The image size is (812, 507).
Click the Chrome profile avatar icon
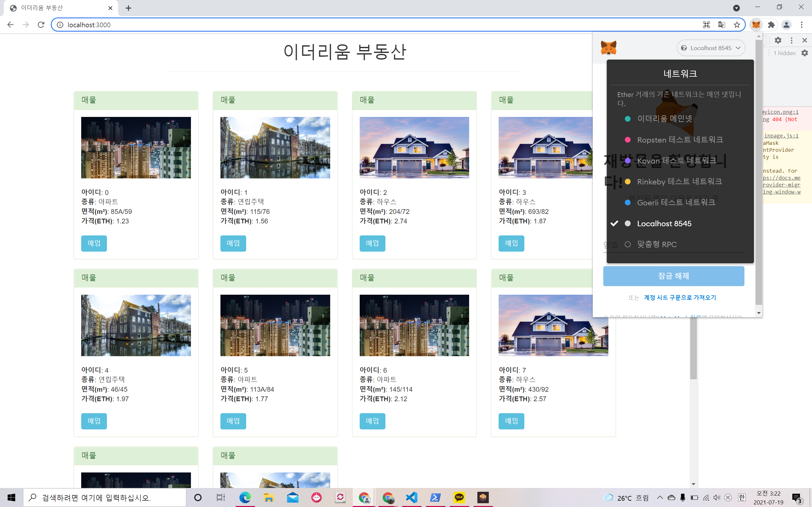tap(787, 25)
